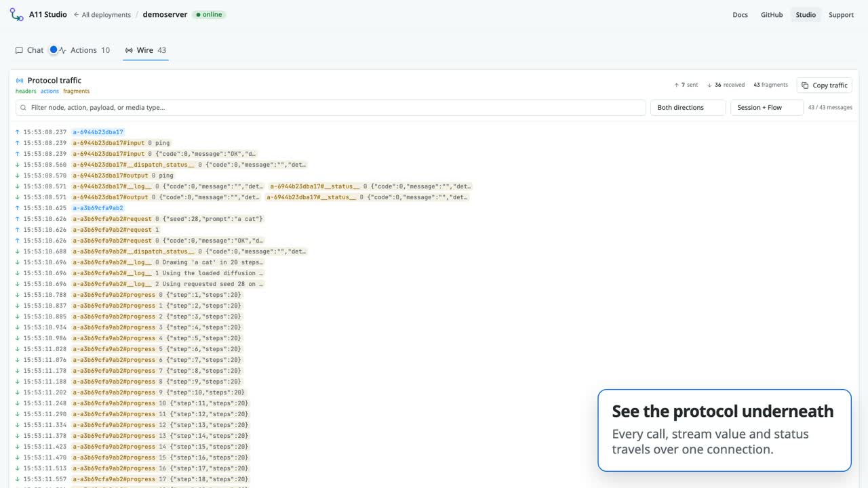The height and width of the screenshot is (488, 868).
Task: Select the Wire tab
Action: (x=146, y=50)
